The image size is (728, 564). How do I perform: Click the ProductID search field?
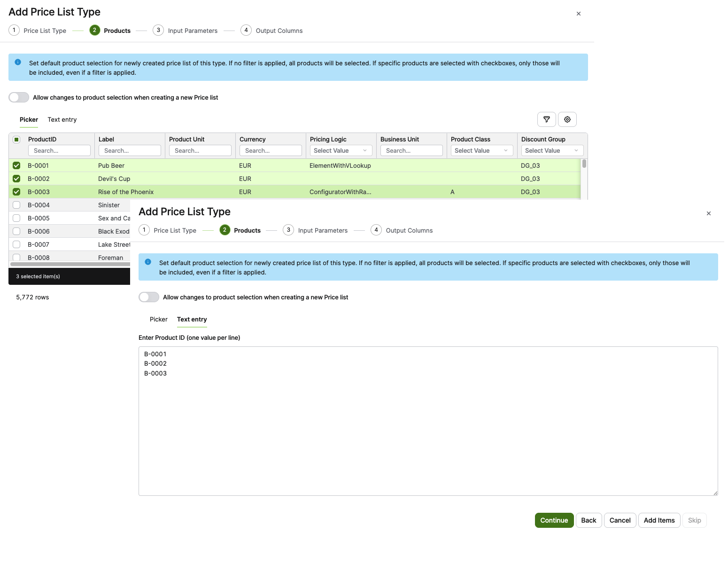pyautogui.click(x=59, y=150)
